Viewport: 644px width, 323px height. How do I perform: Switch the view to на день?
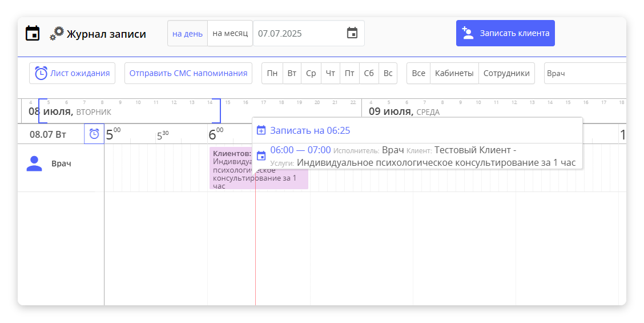point(187,33)
